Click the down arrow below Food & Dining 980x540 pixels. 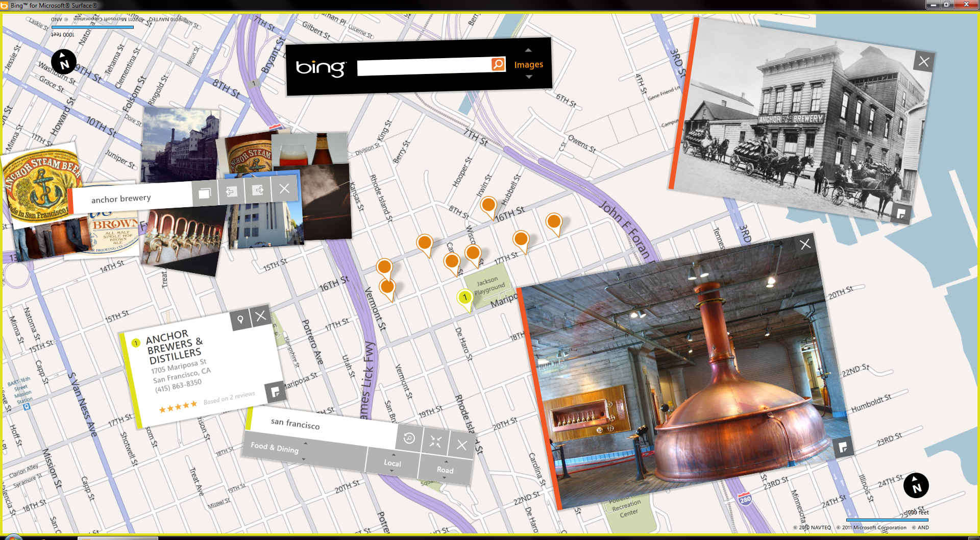304,459
